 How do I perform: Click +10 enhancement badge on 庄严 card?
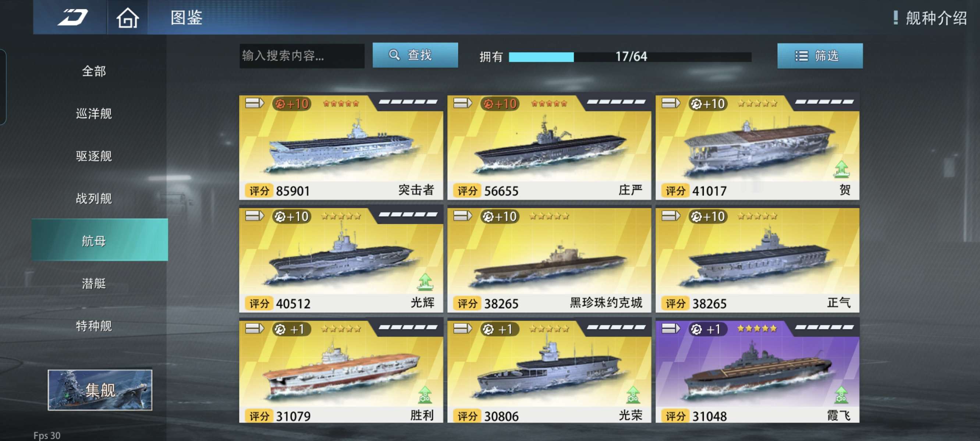[x=500, y=103]
